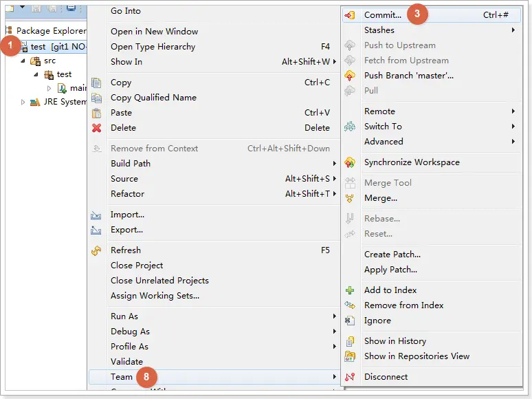The height and width of the screenshot is (399, 532).
Task: Choose Apply Patch...
Action: [432, 270]
